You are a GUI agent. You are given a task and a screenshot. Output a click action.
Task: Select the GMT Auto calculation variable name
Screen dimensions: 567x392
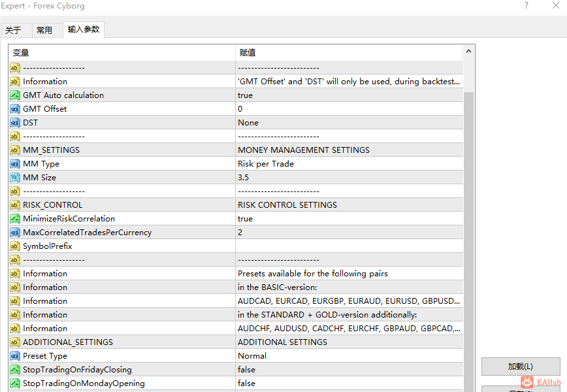pyautogui.click(x=63, y=95)
